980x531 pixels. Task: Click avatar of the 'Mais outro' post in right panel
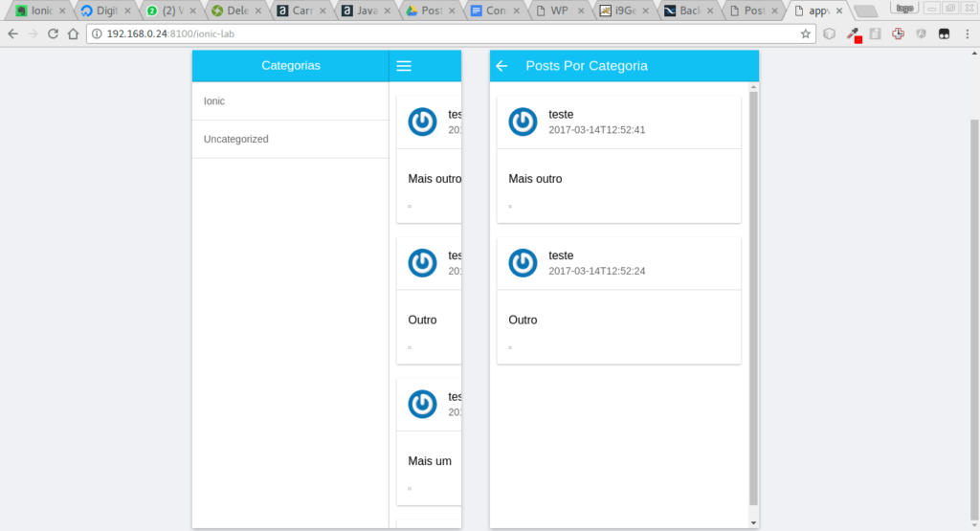(523, 122)
